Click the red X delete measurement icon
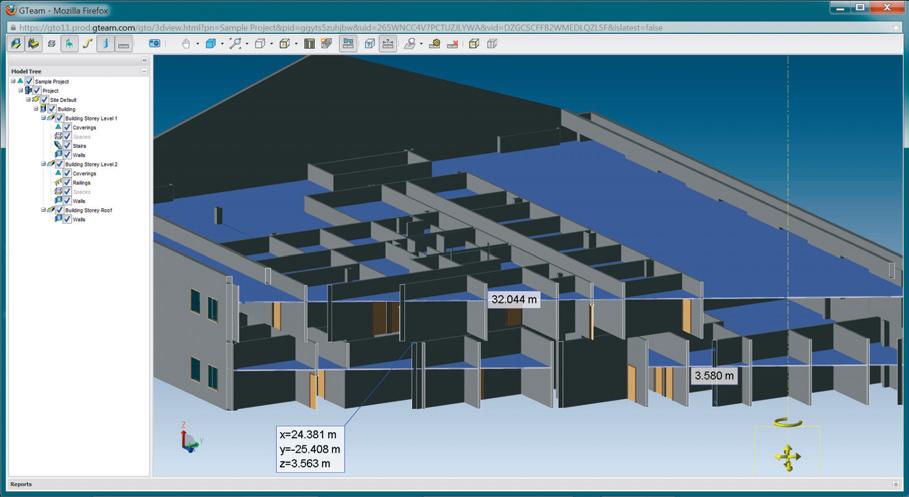 453,43
